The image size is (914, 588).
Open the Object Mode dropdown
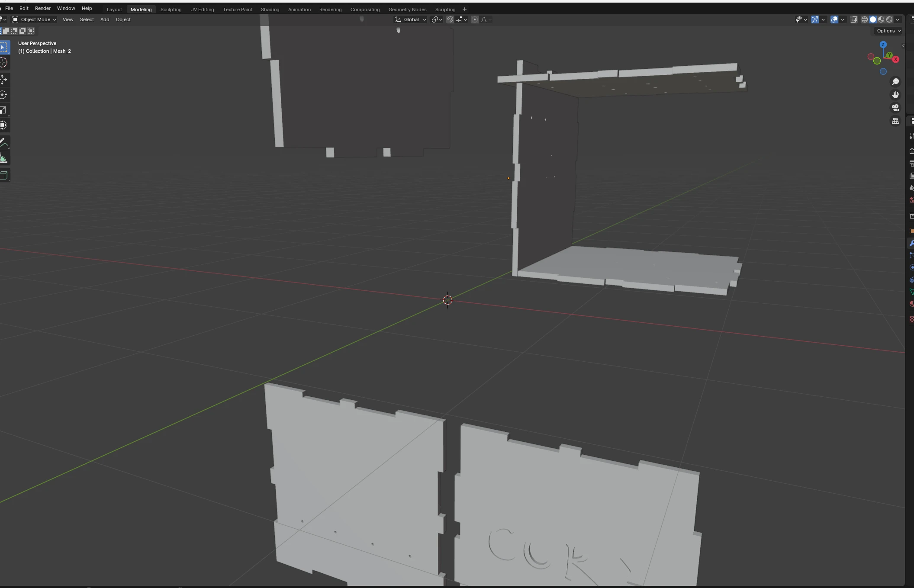[x=34, y=19]
